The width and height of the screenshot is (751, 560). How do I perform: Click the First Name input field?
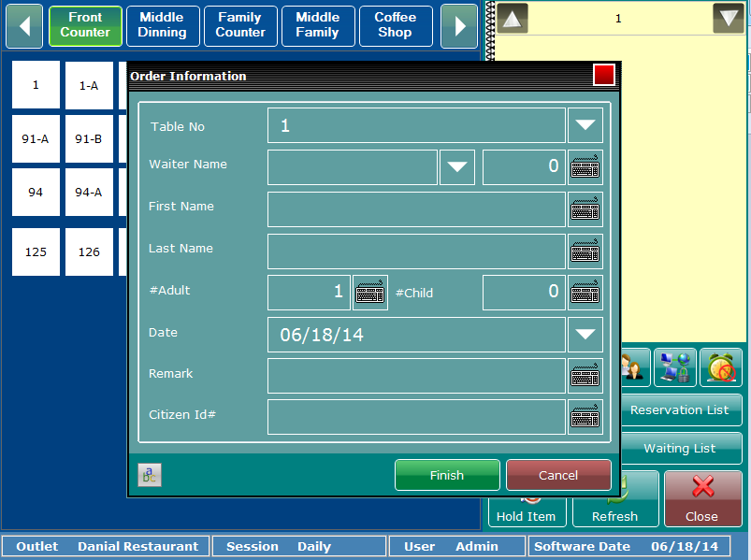[416, 209]
